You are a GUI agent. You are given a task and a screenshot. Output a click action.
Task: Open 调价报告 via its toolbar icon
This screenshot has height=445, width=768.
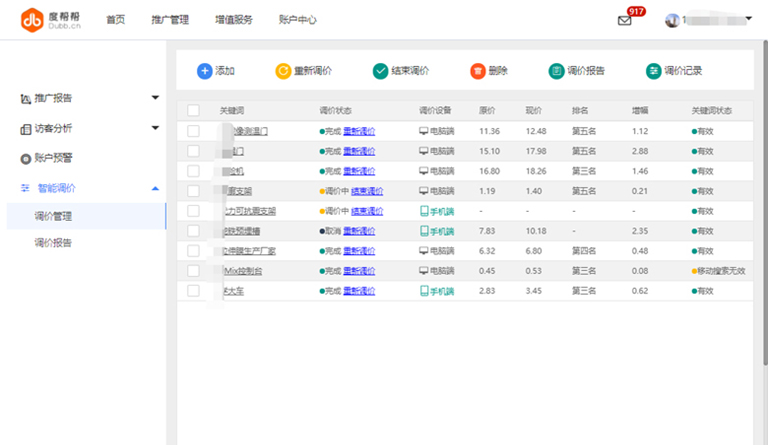click(x=556, y=71)
